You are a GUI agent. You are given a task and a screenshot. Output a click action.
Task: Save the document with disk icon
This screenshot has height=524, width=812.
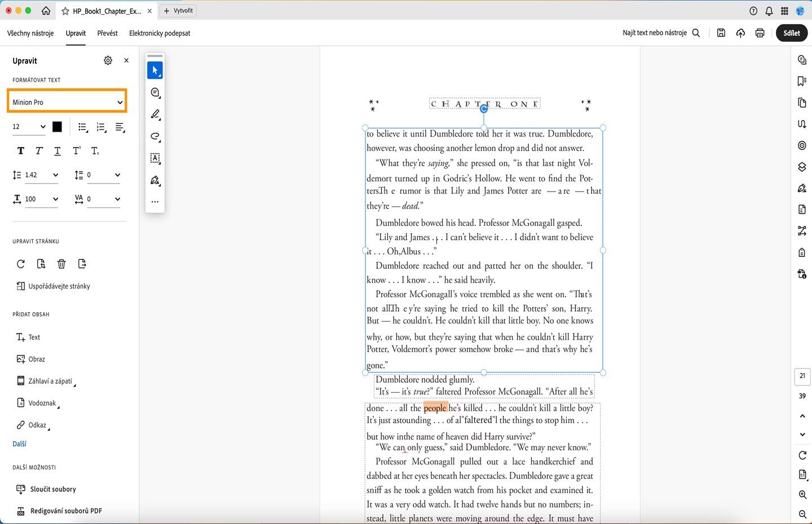[721, 33]
